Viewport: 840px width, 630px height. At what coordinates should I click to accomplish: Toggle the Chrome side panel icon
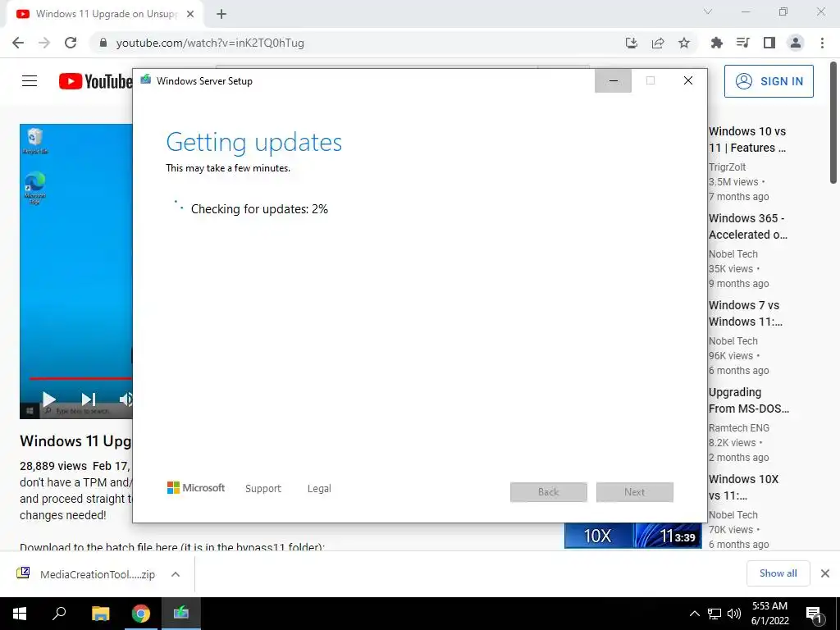click(769, 43)
